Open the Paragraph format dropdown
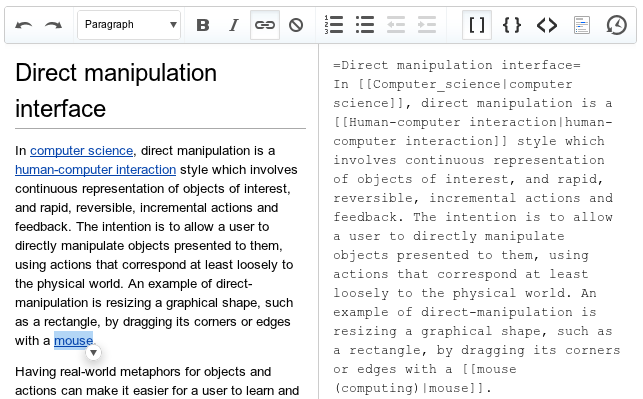 [129, 25]
